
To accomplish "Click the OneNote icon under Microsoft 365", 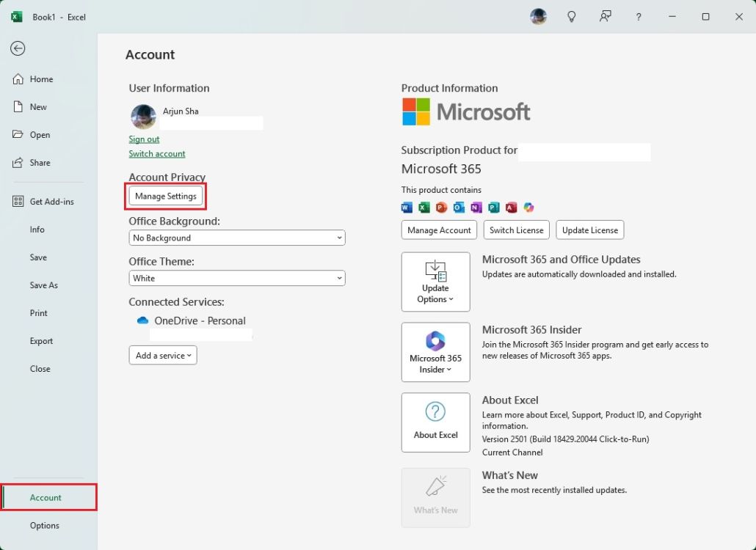I will (476, 208).
